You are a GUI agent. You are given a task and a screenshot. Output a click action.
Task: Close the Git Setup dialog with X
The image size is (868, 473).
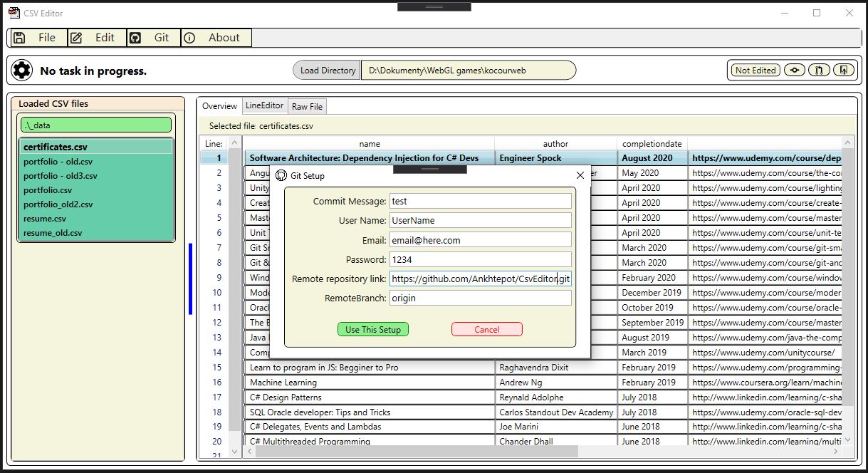click(x=580, y=175)
